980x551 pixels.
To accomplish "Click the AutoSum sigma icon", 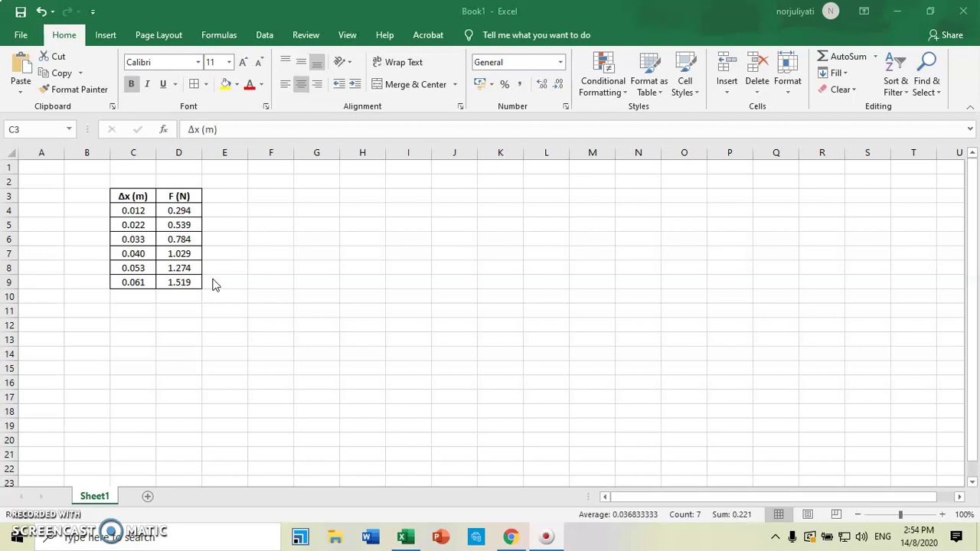I will [822, 57].
